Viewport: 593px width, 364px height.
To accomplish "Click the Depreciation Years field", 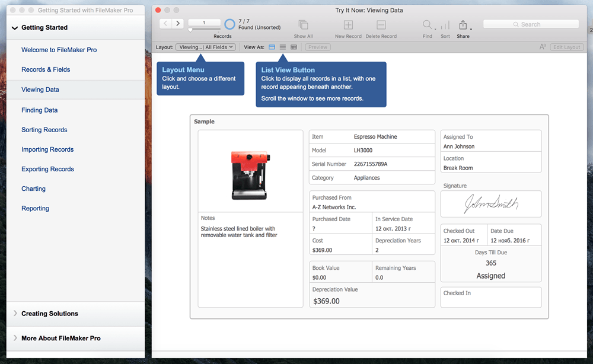I will [403, 245].
